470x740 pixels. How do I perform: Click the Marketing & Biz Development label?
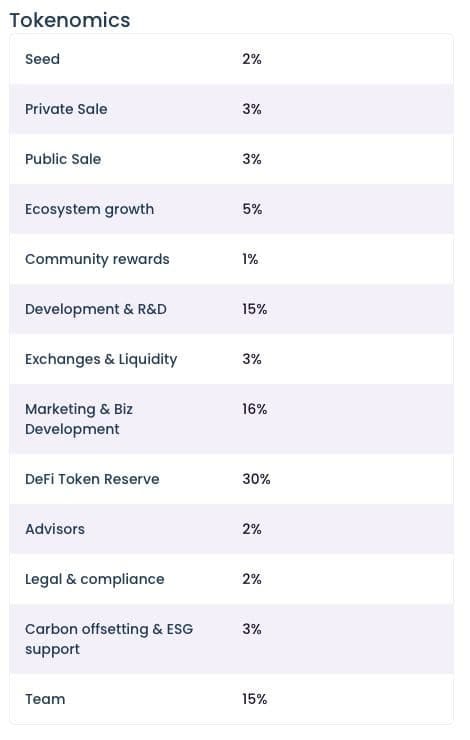pos(79,419)
